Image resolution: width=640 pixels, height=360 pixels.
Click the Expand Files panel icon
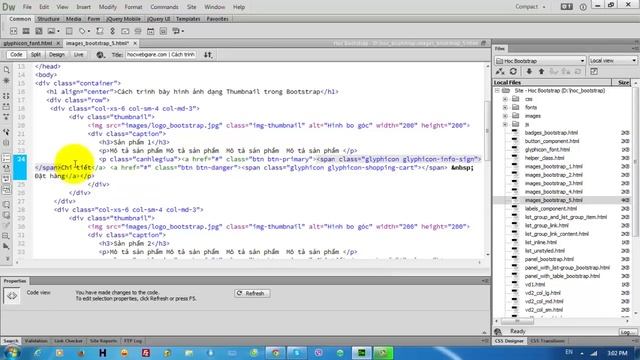(x=594, y=71)
